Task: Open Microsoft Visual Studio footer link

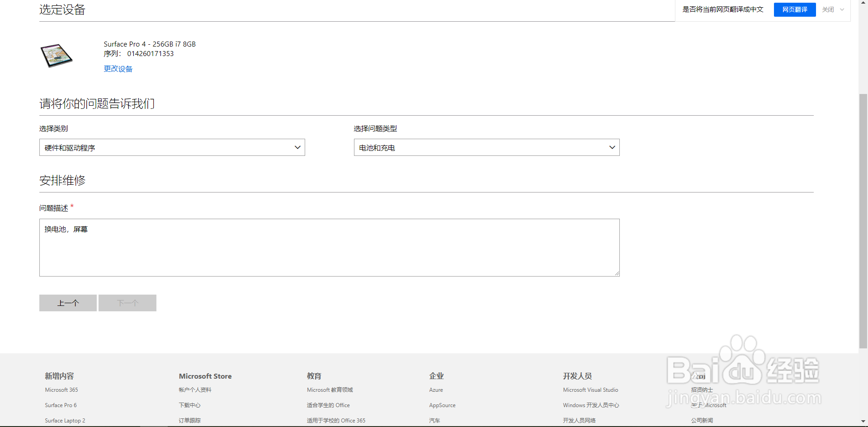Action: (590, 389)
